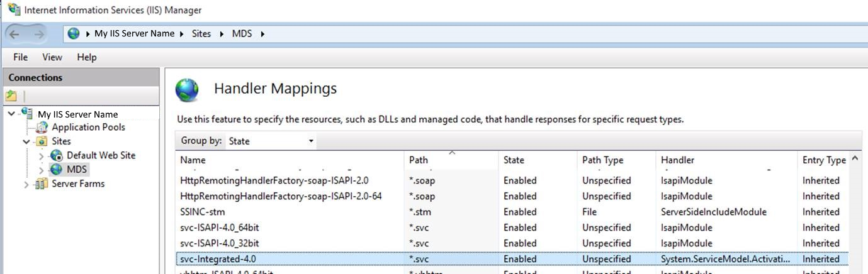Select Server Farms in tree
Screen dimensions: 868x274
click(x=78, y=184)
